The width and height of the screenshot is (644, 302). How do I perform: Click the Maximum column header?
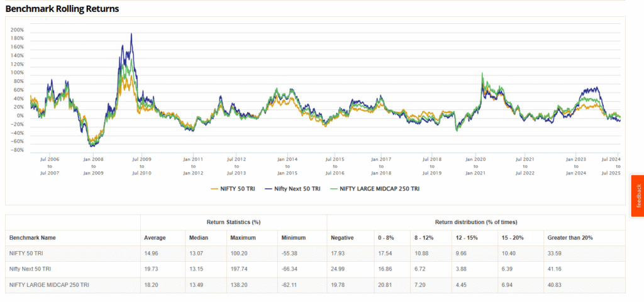[243, 237]
